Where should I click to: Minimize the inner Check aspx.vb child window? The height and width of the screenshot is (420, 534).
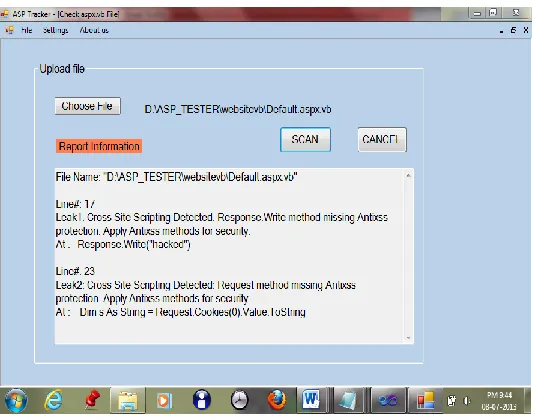tap(501, 31)
